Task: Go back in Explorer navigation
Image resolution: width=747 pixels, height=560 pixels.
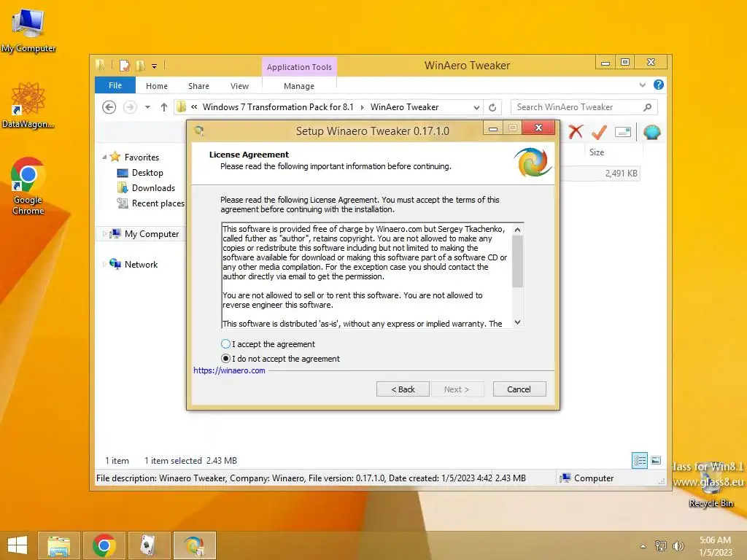Action: (109, 107)
